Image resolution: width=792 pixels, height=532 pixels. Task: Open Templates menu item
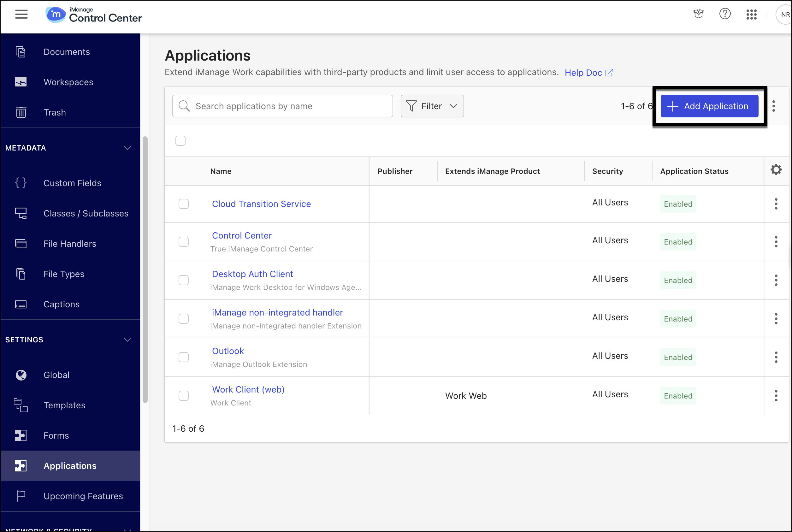tap(70, 405)
